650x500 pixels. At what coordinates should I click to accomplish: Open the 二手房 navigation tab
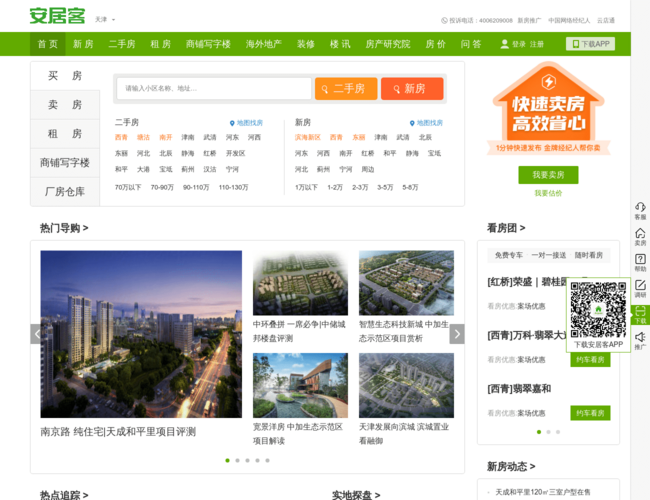coord(122,44)
